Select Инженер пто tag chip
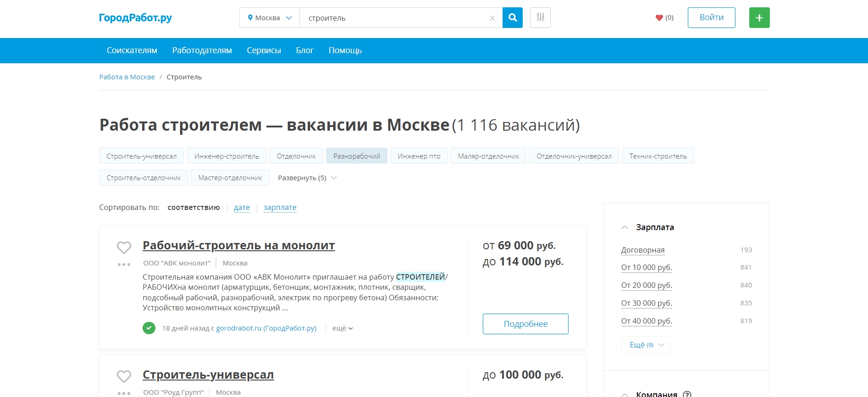Screen dimensions: 868x397 [419, 156]
